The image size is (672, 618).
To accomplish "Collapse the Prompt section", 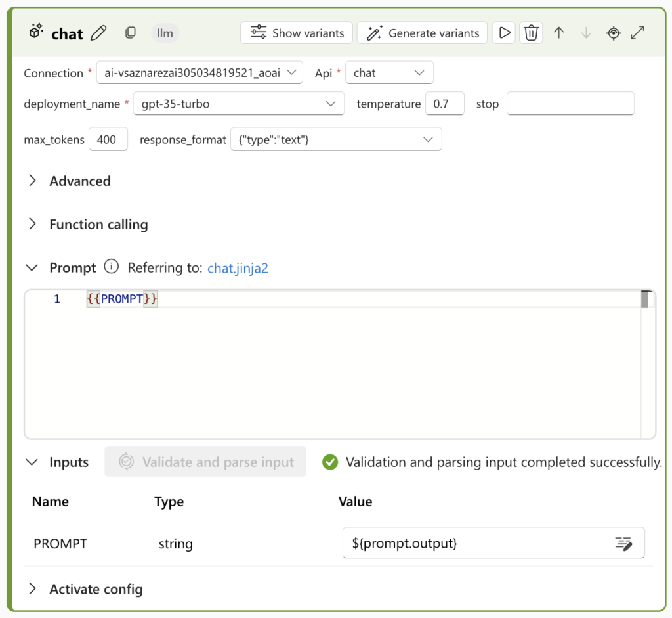I will pyautogui.click(x=31, y=267).
